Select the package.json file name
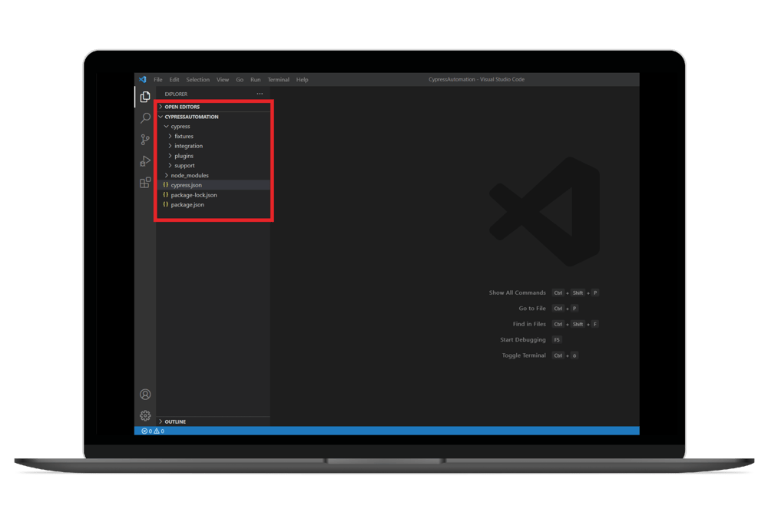This screenshot has width=768, height=532. coord(187,204)
